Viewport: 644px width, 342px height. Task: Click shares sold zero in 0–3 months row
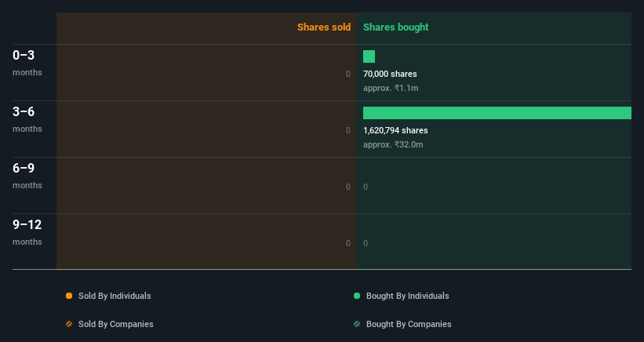click(348, 74)
